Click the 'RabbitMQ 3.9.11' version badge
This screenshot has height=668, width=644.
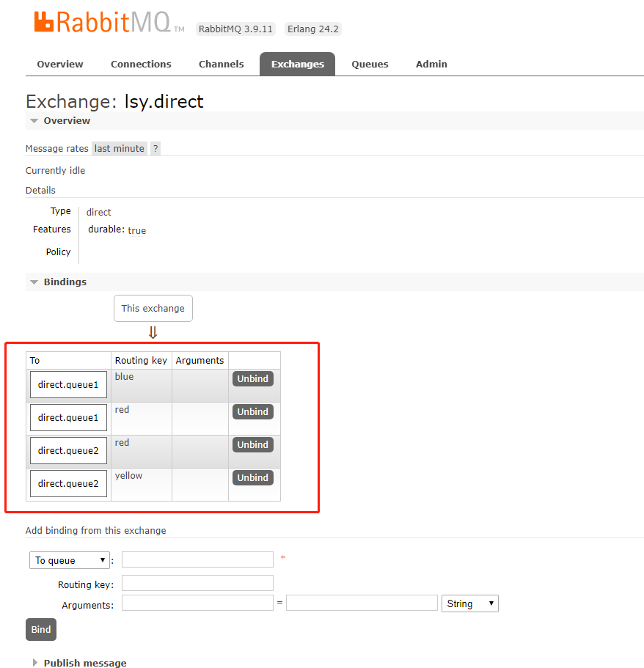point(235,29)
